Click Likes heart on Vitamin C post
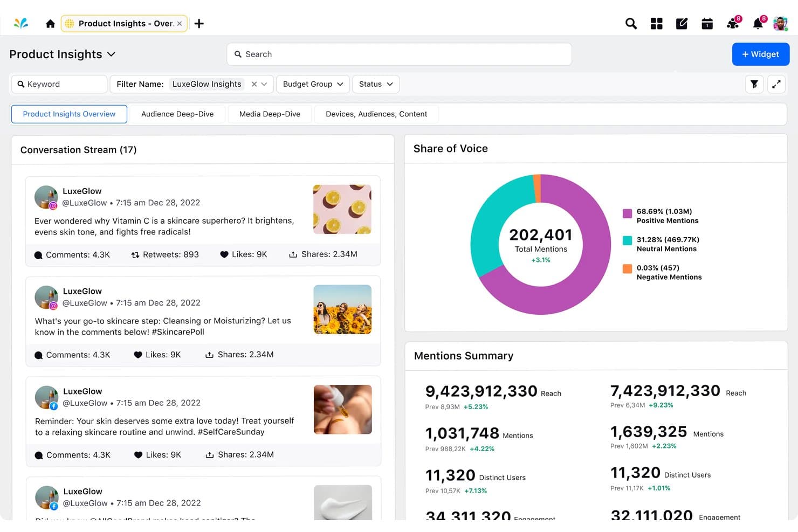 (x=224, y=254)
